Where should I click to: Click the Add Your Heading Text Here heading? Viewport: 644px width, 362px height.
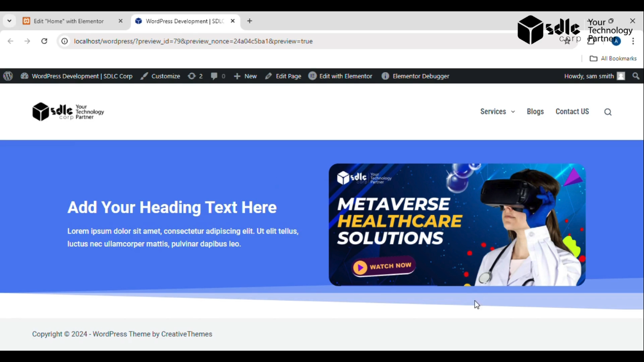pyautogui.click(x=172, y=207)
